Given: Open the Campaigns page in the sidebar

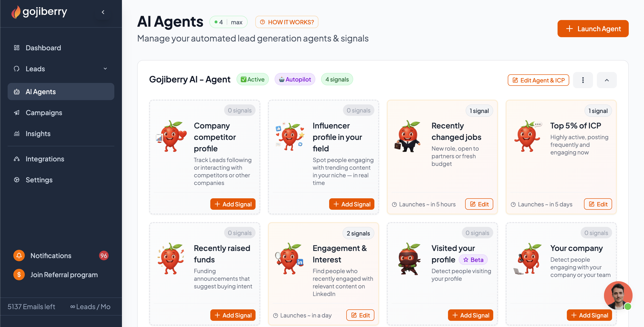Looking at the screenshot, I should tap(44, 112).
